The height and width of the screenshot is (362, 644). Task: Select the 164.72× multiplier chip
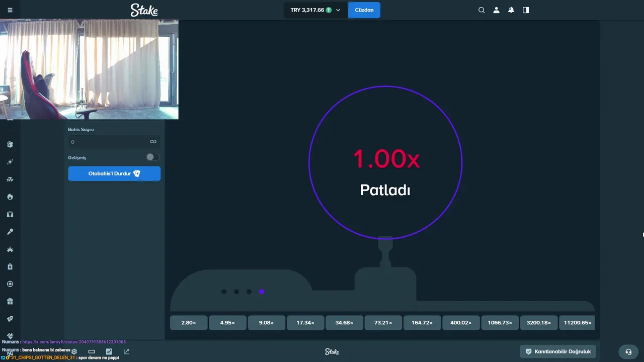click(422, 323)
